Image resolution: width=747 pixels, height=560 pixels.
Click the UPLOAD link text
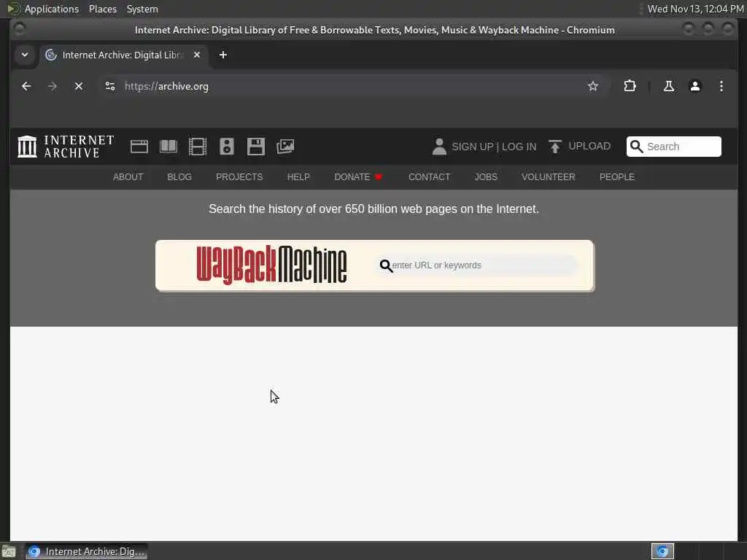pos(589,146)
